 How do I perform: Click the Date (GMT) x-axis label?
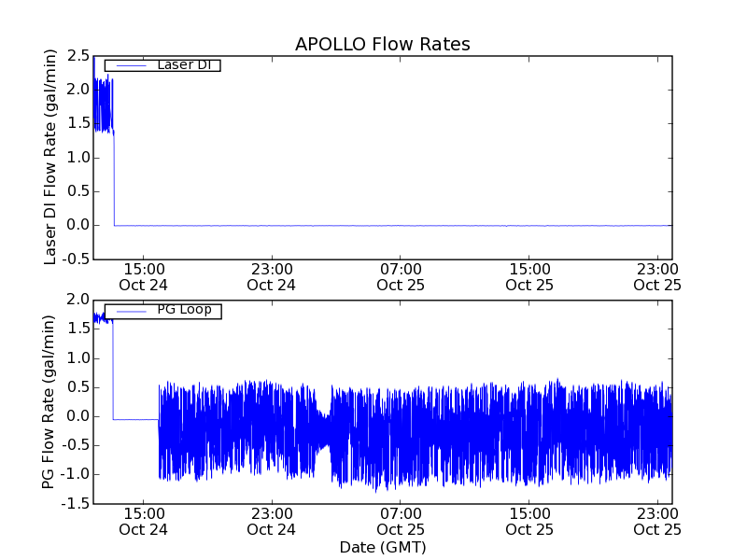(x=382, y=547)
